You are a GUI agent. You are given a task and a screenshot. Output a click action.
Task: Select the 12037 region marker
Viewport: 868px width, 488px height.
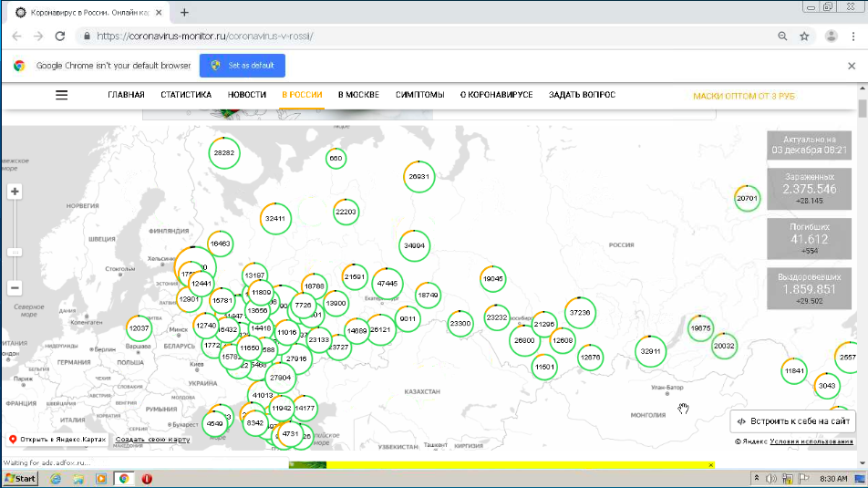[139, 328]
